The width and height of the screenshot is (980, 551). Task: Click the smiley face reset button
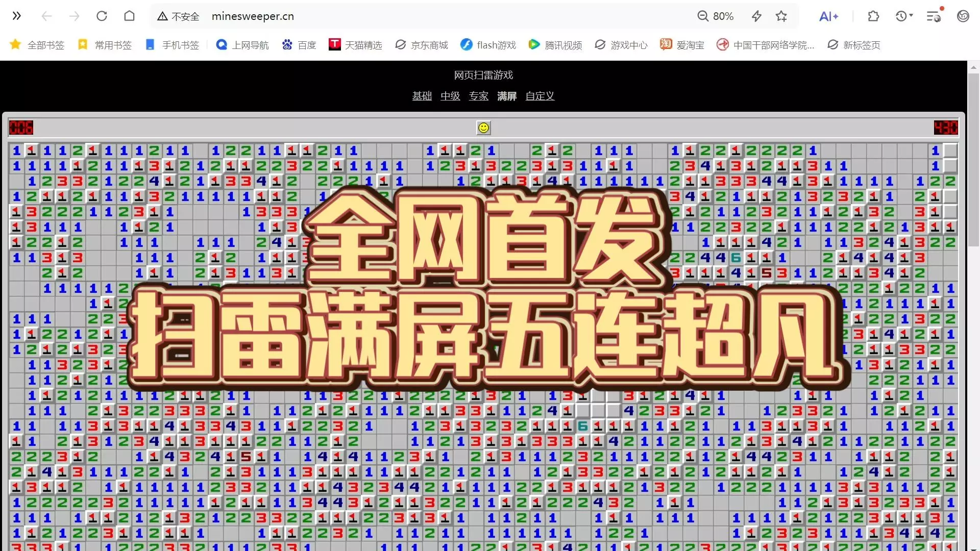483,128
